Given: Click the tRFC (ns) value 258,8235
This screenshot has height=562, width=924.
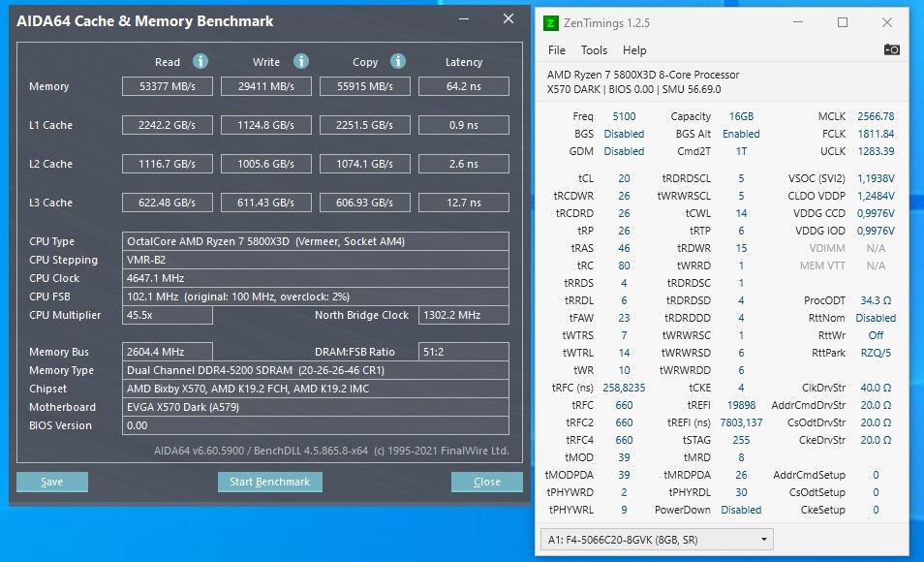Looking at the screenshot, I should (624, 388).
